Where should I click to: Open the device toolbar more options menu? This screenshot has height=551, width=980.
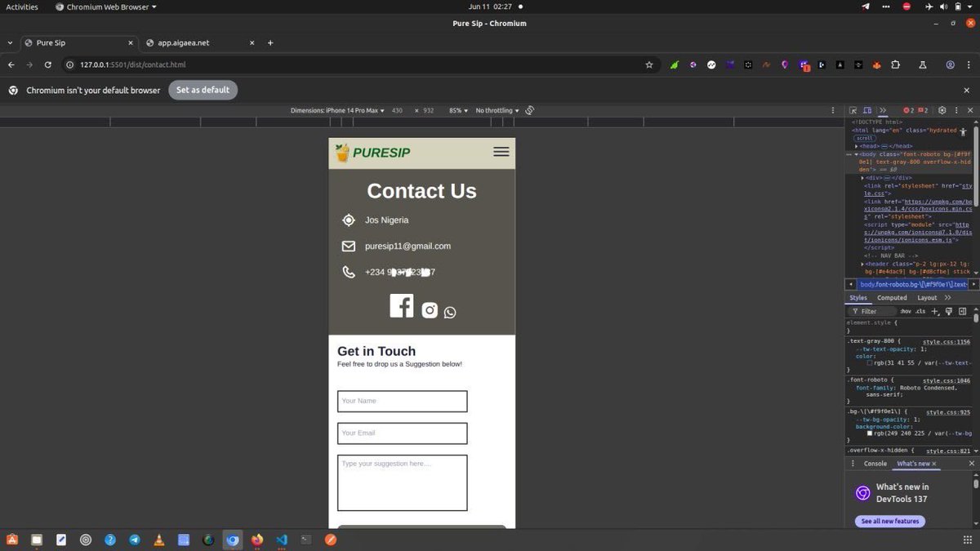click(832, 110)
